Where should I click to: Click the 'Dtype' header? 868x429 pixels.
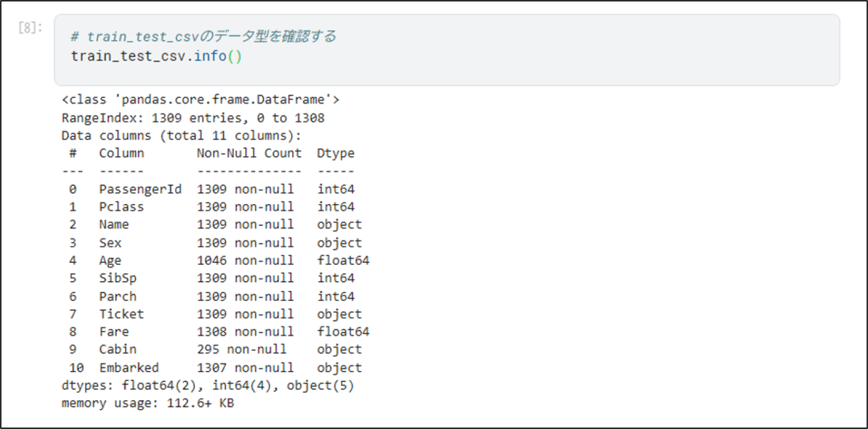tap(336, 153)
